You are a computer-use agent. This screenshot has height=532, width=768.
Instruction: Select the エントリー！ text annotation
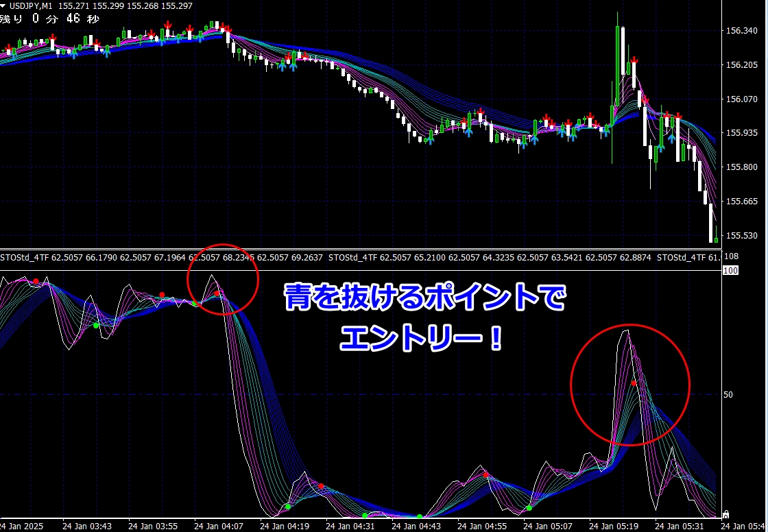click(x=421, y=338)
